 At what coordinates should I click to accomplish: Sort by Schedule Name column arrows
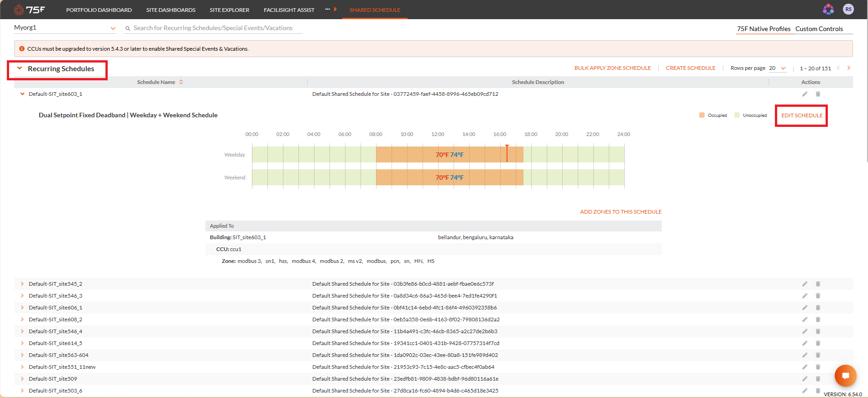[x=181, y=82]
